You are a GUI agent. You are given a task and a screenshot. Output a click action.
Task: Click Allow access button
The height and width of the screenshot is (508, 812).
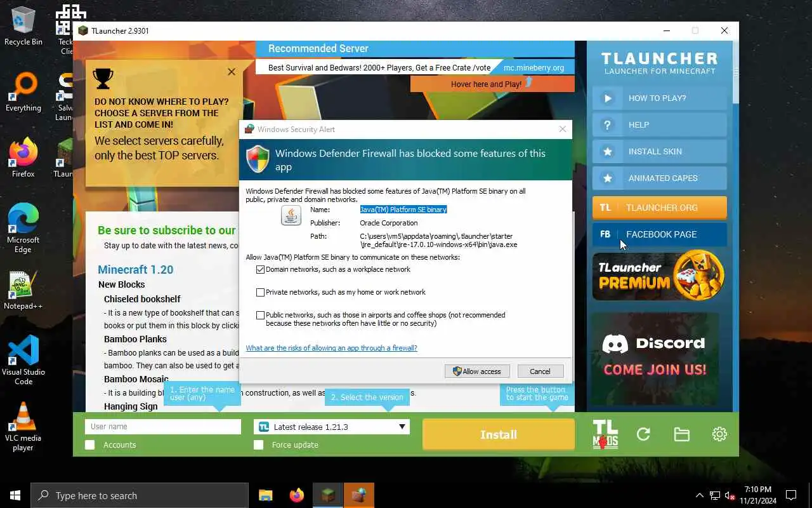pyautogui.click(x=477, y=371)
